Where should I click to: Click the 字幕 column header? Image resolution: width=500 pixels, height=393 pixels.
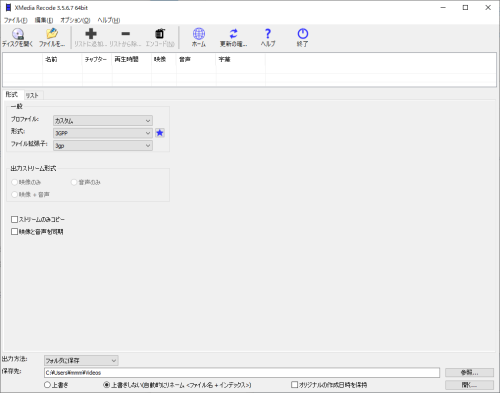pos(241,59)
